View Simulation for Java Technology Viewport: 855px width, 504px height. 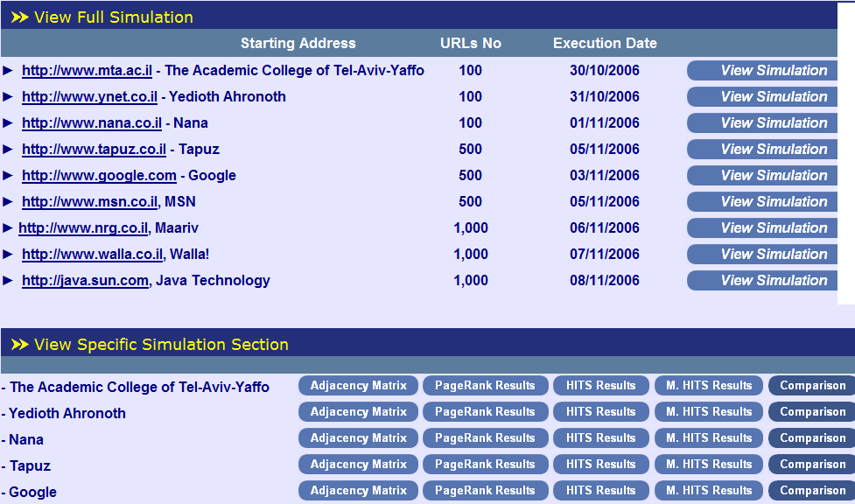pyautogui.click(x=762, y=280)
